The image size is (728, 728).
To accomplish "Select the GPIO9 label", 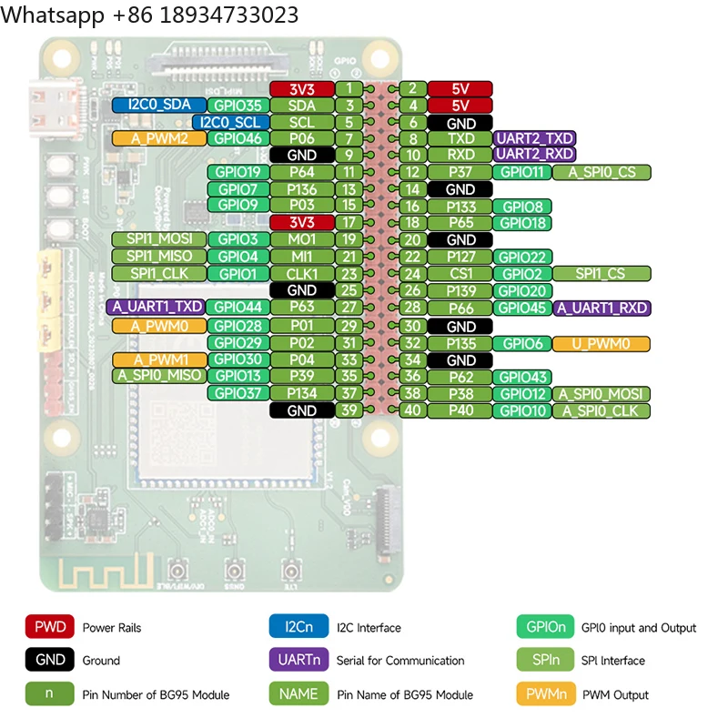I will (238, 205).
